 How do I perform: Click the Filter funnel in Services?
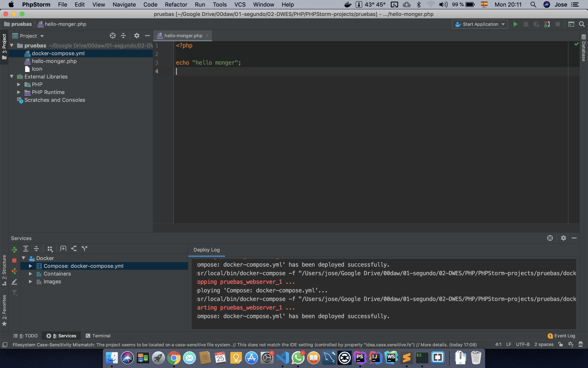pos(14,292)
